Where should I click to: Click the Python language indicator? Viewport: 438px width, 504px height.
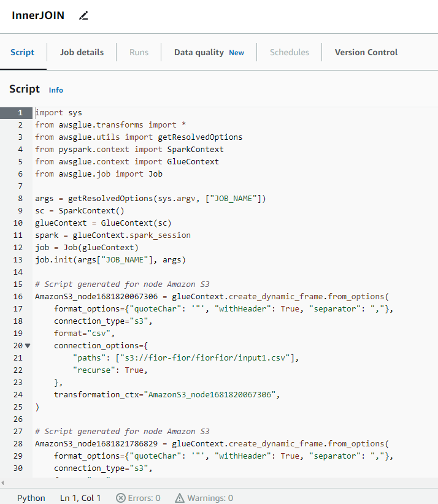pyautogui.click(x=31, y=498)
